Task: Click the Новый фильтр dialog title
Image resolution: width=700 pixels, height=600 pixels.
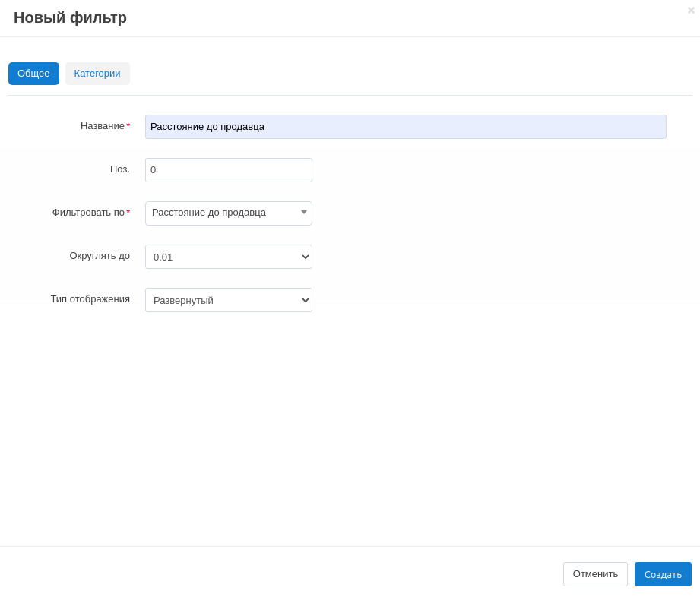Action: coord(70,17)
